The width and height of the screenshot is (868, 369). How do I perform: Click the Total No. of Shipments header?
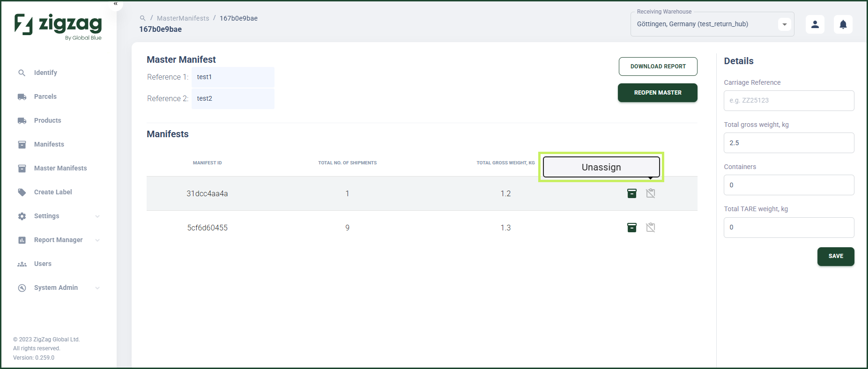click(x=348, y=163)
